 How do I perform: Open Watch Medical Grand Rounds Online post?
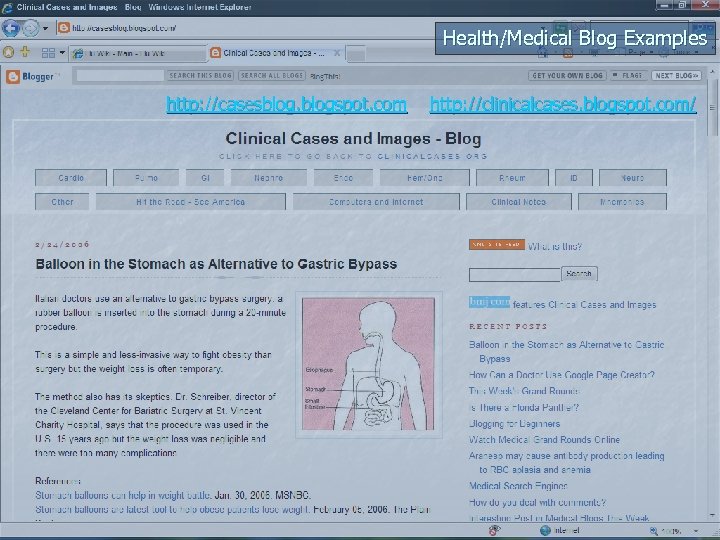tap(545, 440)
